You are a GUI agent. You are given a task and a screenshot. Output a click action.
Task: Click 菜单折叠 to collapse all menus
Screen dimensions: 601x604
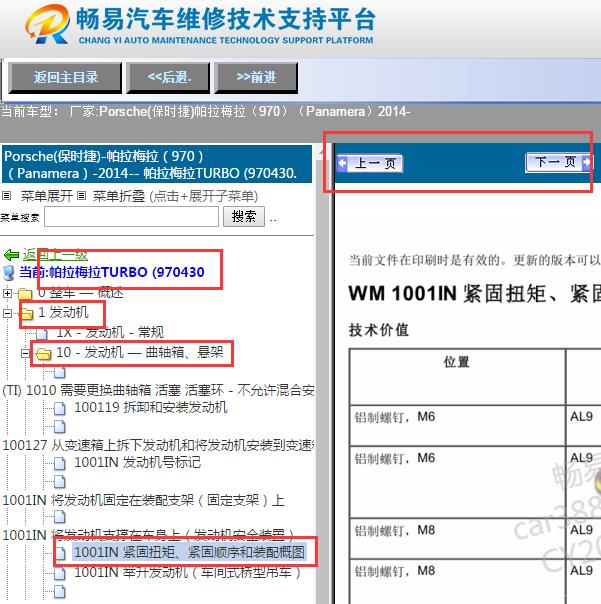119,196
